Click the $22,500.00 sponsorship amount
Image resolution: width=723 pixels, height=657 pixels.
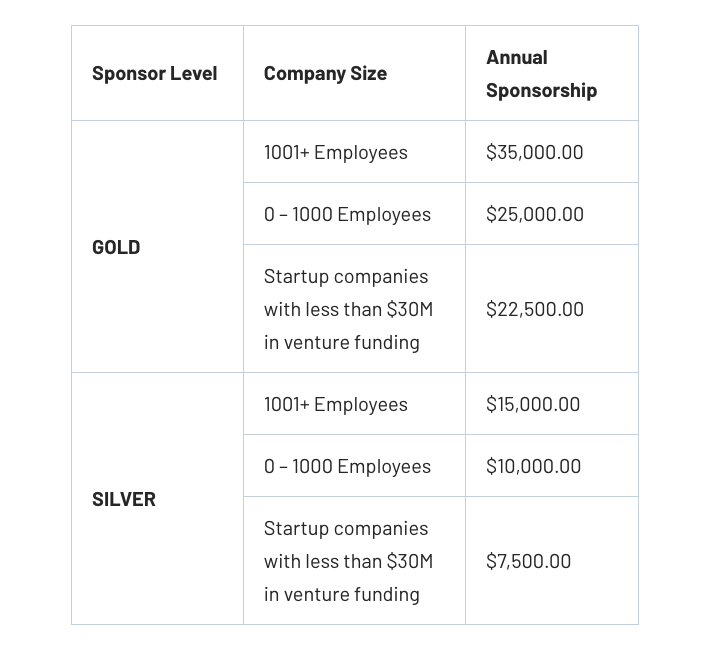click(535, 309)
